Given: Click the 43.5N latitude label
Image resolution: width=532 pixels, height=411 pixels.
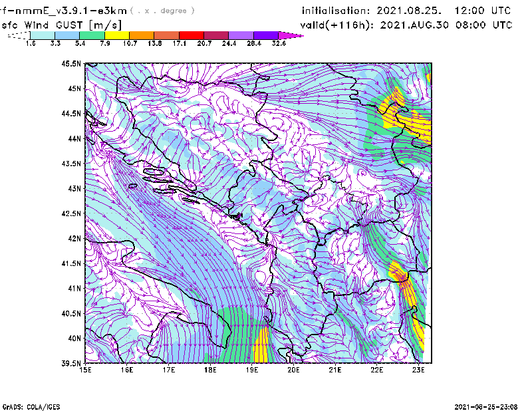Looking at the screenshot, I should 71,163.
